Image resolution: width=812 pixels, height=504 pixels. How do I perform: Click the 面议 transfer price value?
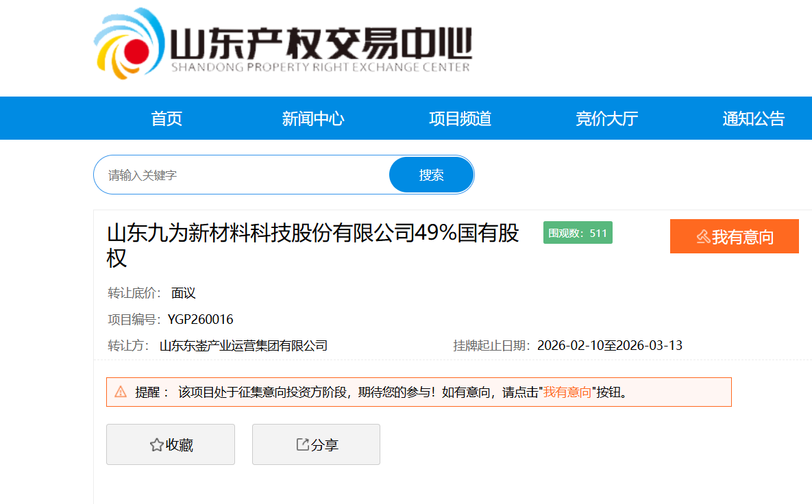point(184,293)
